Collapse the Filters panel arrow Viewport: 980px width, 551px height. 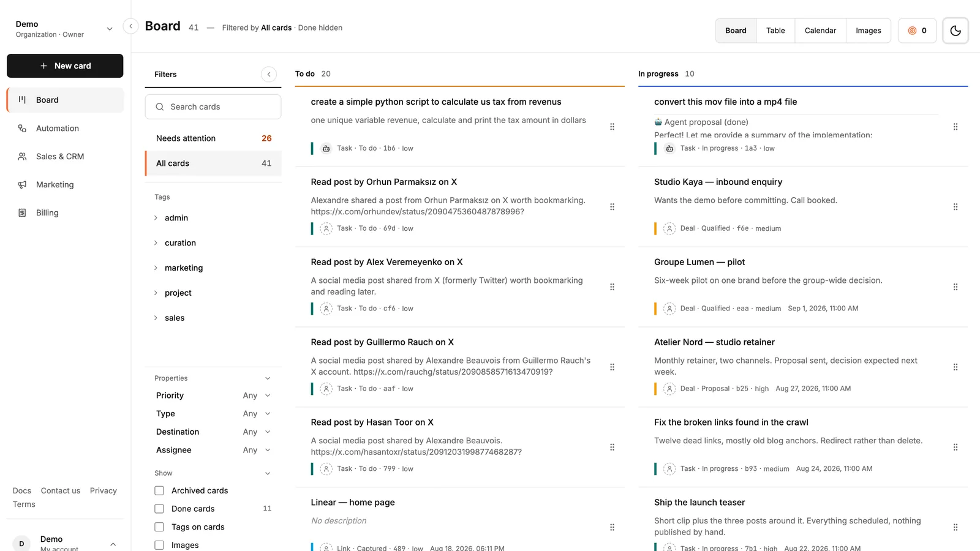(269, 74)
